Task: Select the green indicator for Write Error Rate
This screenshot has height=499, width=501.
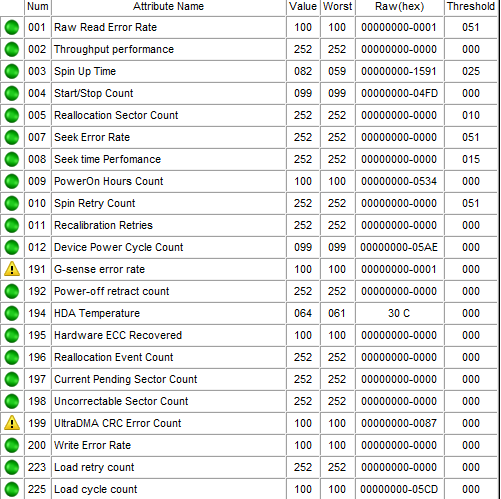Action: [12, 445]
